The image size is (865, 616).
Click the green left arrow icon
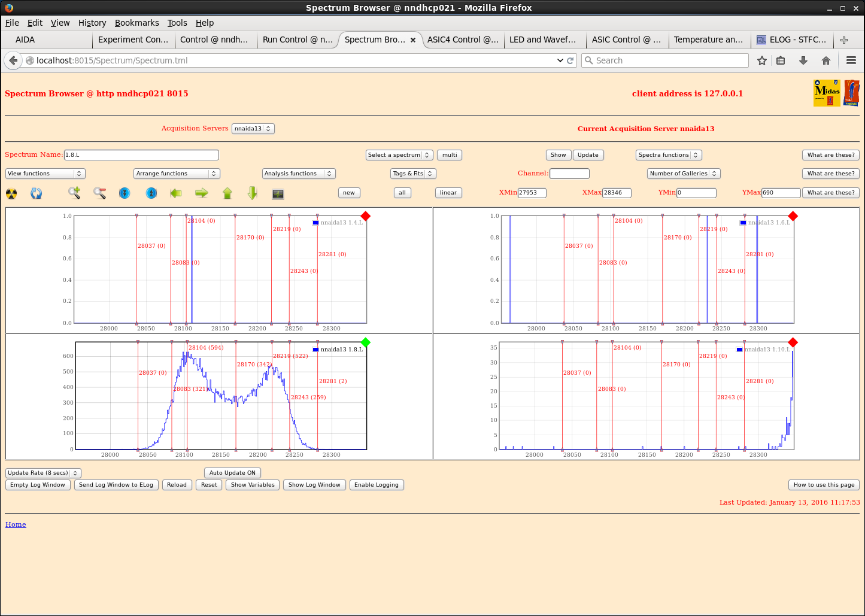tap(176, 193)
